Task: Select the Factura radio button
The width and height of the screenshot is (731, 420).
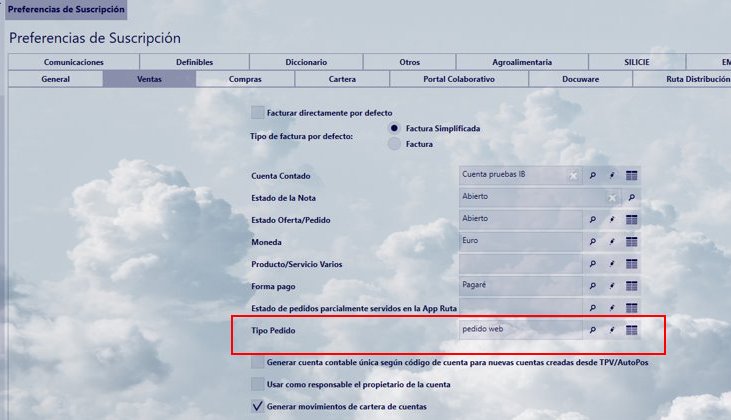Action: pyautogui.click(x=395, y=144)
